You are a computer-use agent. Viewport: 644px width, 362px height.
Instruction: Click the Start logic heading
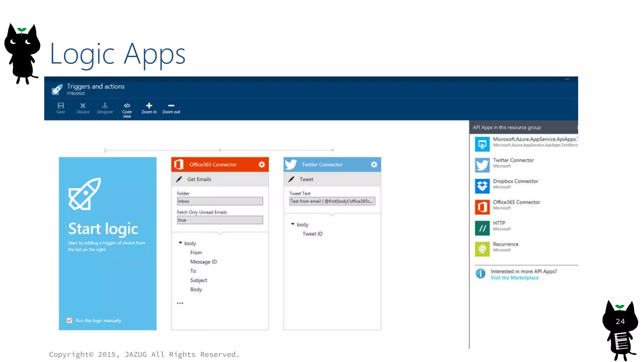[x=103, y=229]
